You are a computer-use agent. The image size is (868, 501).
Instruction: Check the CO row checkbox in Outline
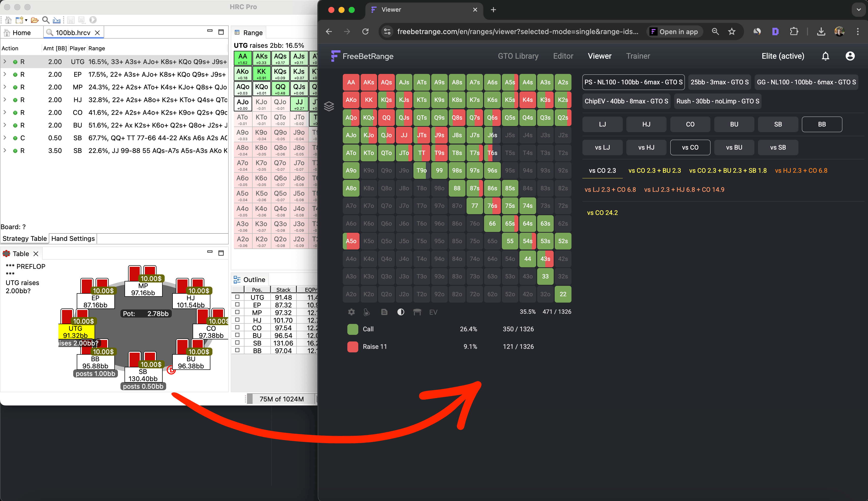[x=237, y=327]
